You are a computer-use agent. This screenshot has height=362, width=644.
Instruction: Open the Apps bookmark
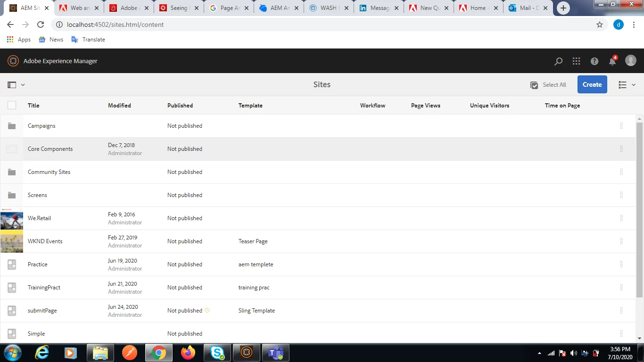click(x=19, y=40)
